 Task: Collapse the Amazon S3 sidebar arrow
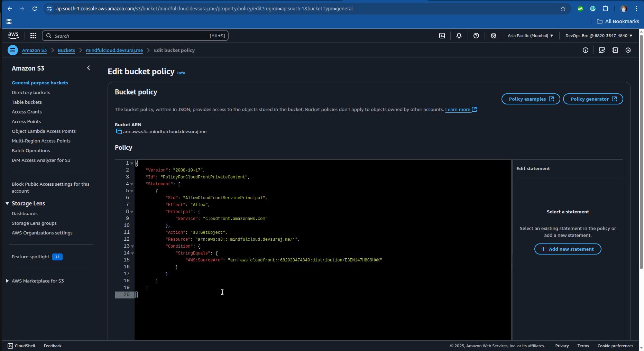(89, 68)
